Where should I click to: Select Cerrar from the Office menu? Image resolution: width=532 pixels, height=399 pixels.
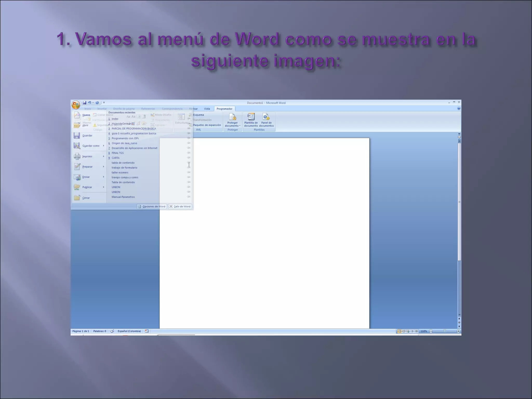tap(86, 198)
